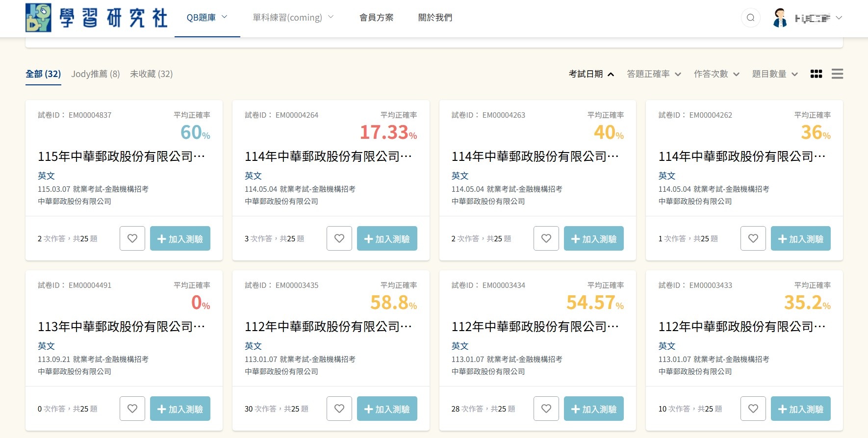Open the 115年中華郵政股份有限公司 exam title
Viewport: 868px width, 438px height.
pyautogui.click(x=121, y=156)
